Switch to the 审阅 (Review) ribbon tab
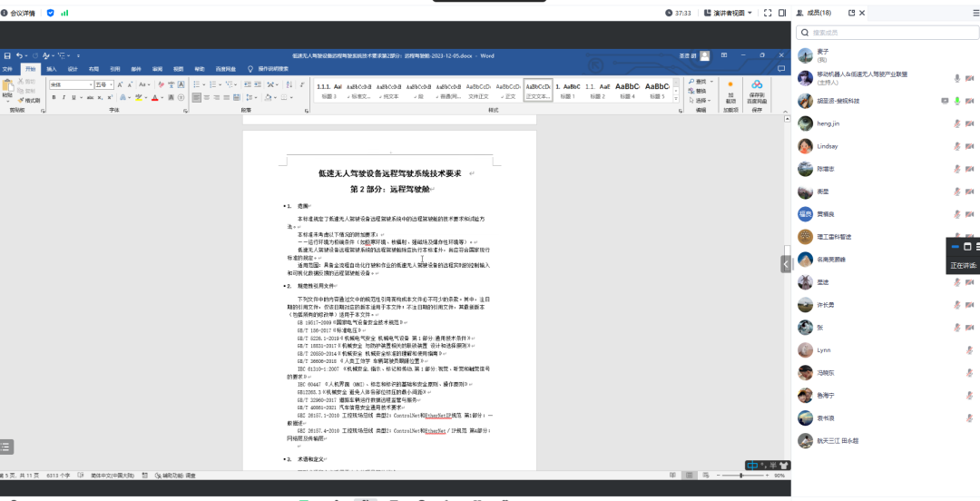Screen dimensions: 980x501 click(156, 69)
